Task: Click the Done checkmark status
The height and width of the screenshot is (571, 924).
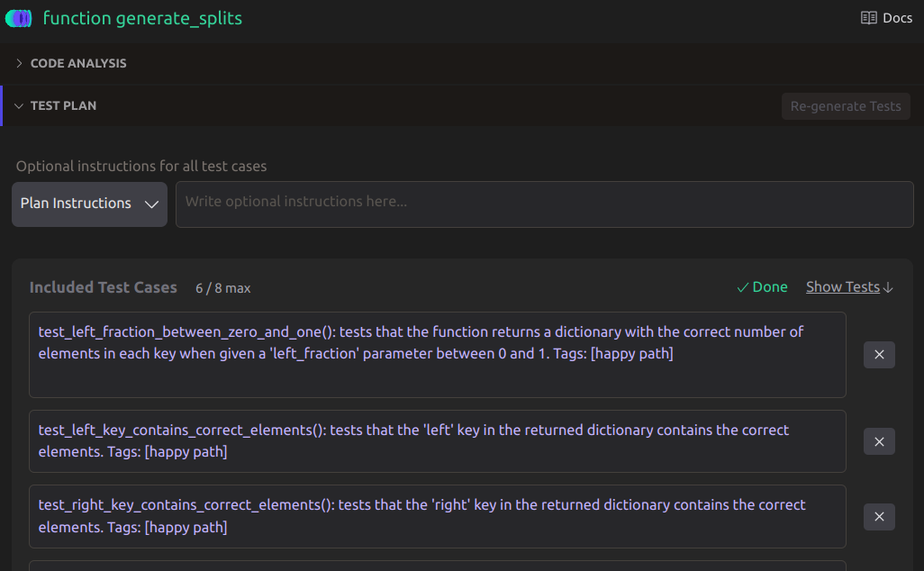Action: tap(762, 287)
